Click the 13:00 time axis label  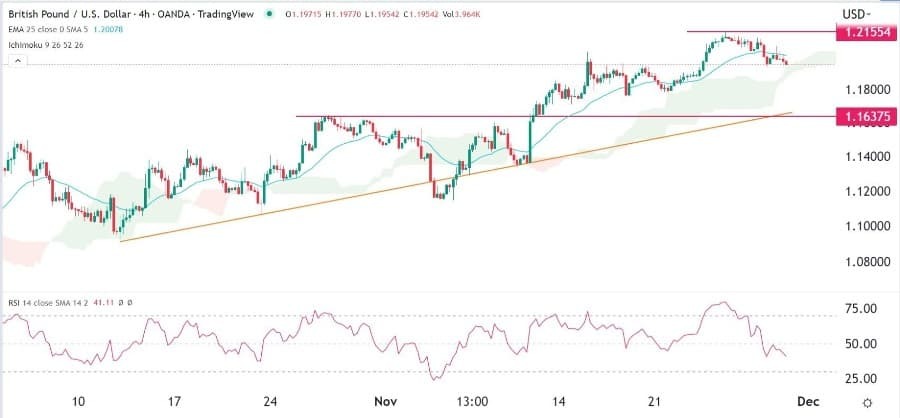tap(471, 400)
